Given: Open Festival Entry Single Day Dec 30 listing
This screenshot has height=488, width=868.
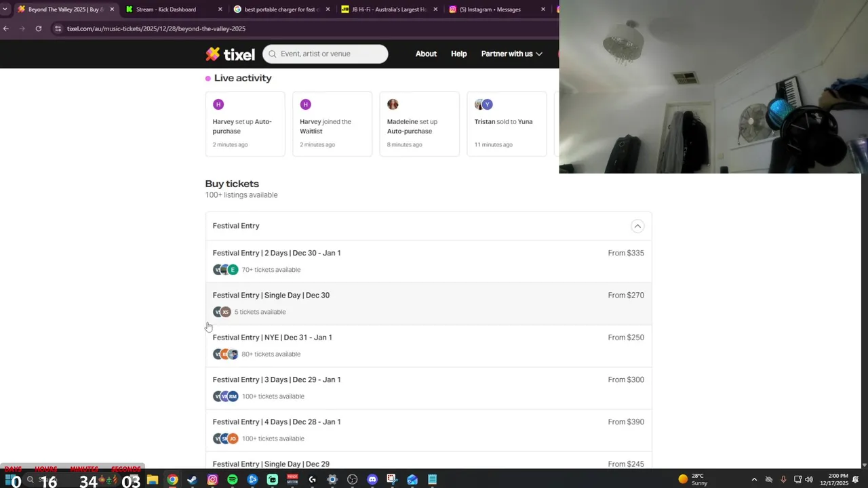Looking at the screenshot, I should coord(429,304).
